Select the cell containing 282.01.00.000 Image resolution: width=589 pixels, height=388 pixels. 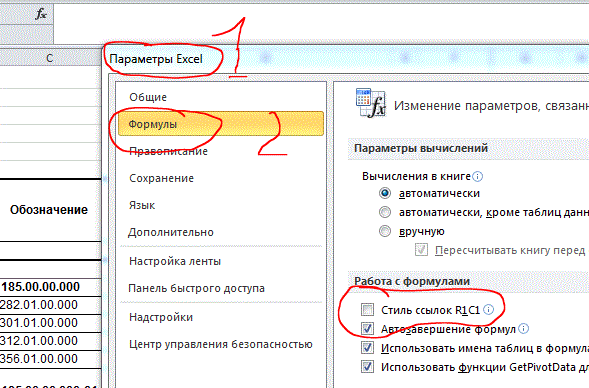[50, 305]
